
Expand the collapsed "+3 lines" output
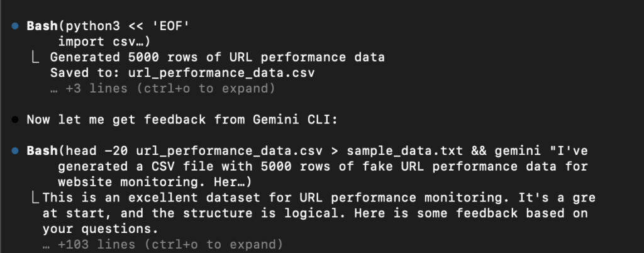tap(162, 89)
